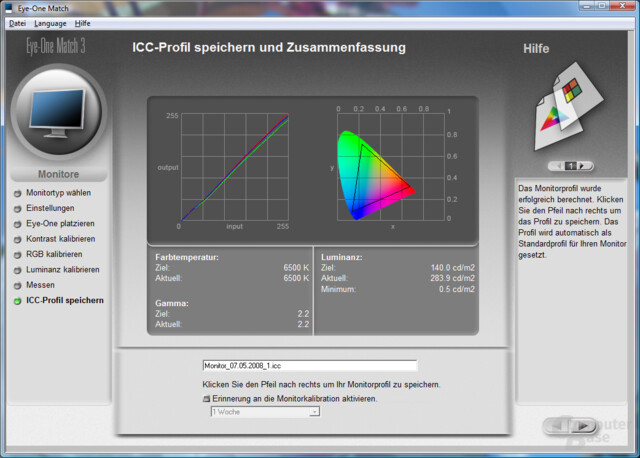640x458 pixels.
Task: Open the 1 Woche reminder dropdown
Action: 265,412
